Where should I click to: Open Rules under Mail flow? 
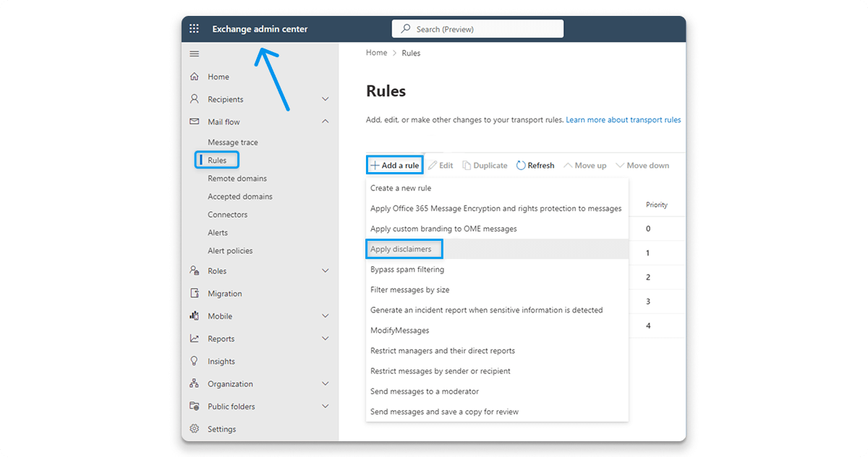[217, 161]
